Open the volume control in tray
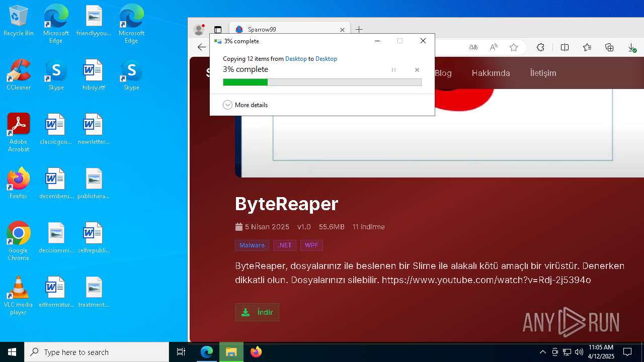 coord(579,352)
